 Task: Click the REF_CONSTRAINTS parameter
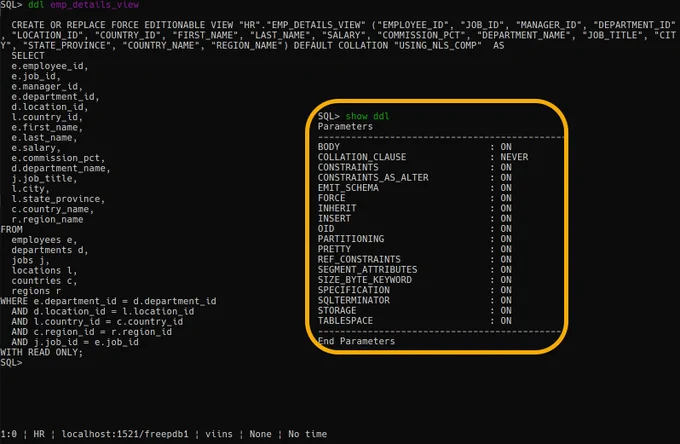359,259
